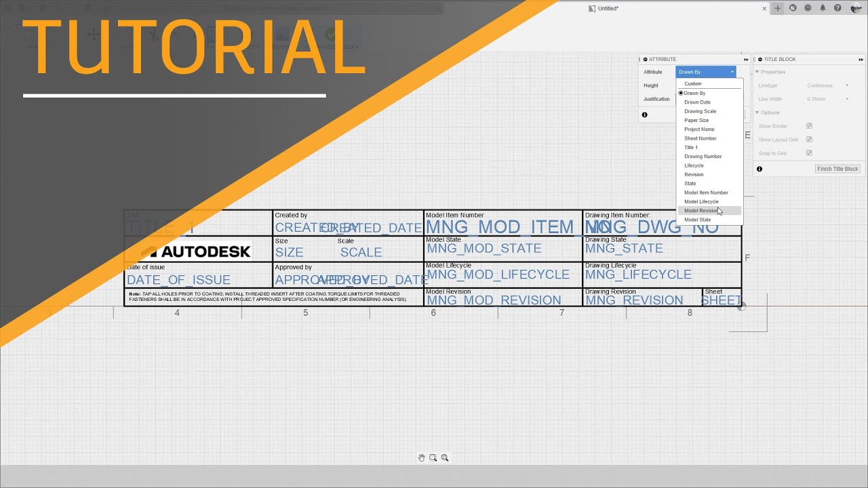The width and height of the screenshot is (868, 488).
Task: Select the Zoom Window tool
Action: click(x=433, y=457)
